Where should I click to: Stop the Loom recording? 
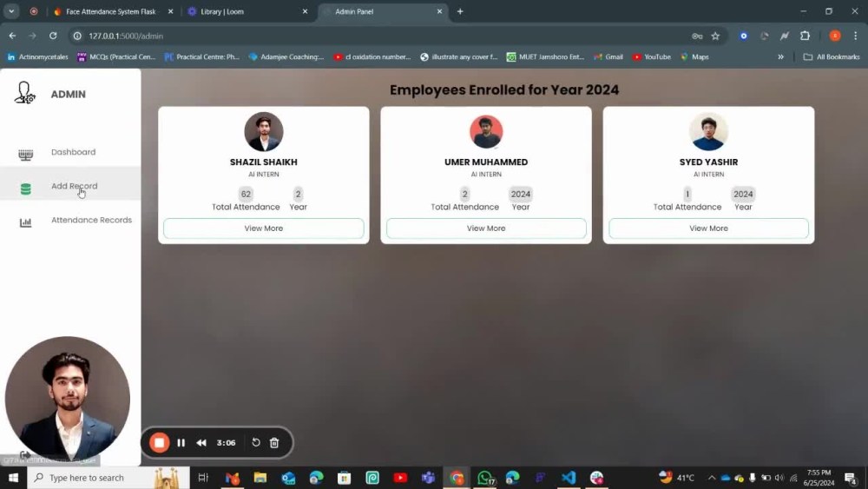[160, 443]
